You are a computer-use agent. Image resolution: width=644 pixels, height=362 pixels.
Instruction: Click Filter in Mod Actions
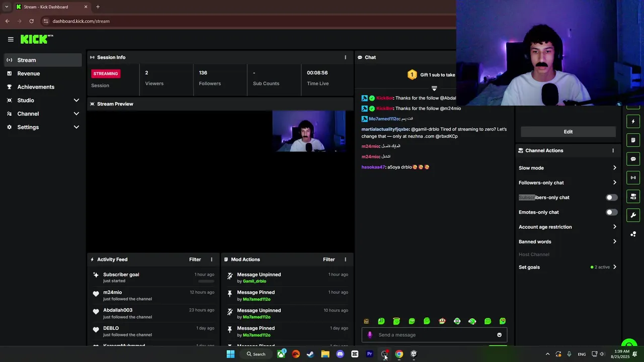[329, 259]
